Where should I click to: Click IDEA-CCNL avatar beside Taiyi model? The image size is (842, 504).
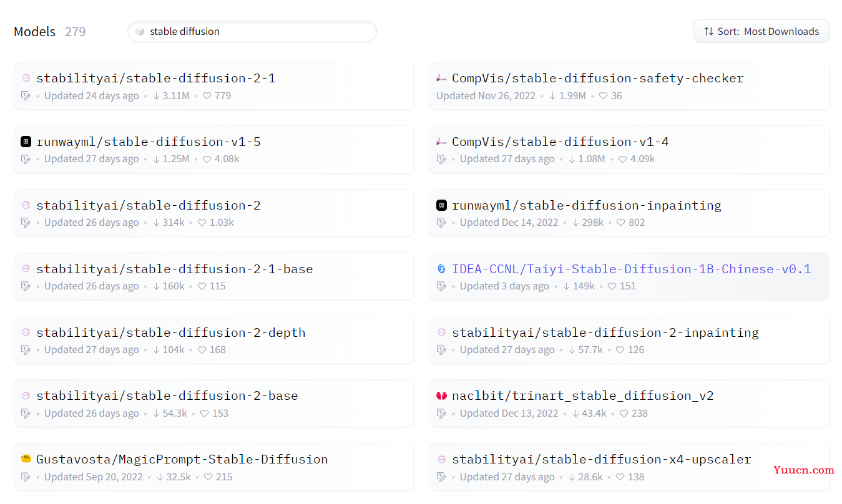[x=441, y=269]
